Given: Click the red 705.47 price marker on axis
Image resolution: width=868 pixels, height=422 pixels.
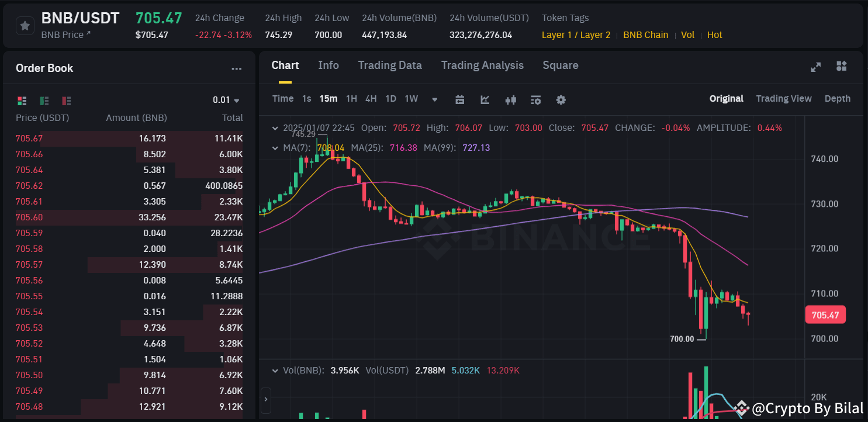Looking at the screenshot, I should pos(825,315).
